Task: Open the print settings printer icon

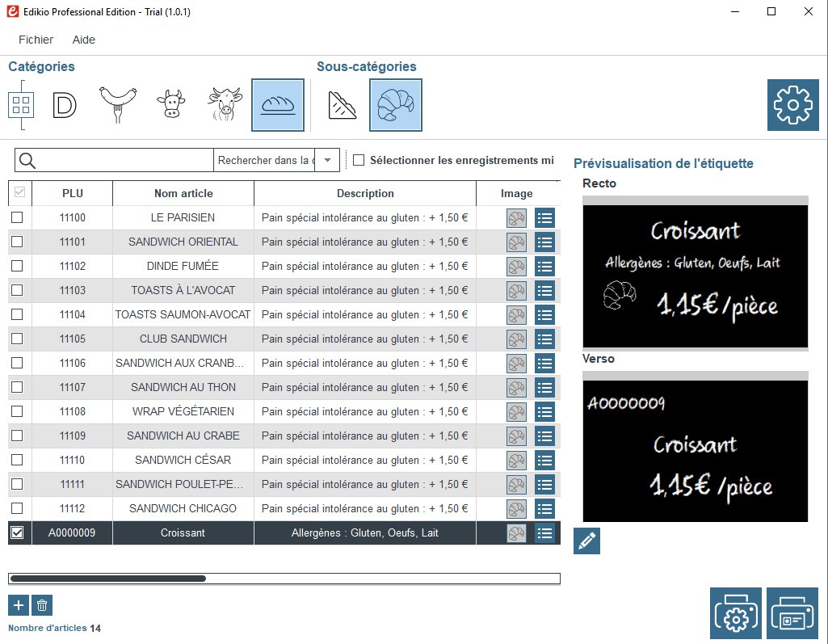Action: point(735,614)
